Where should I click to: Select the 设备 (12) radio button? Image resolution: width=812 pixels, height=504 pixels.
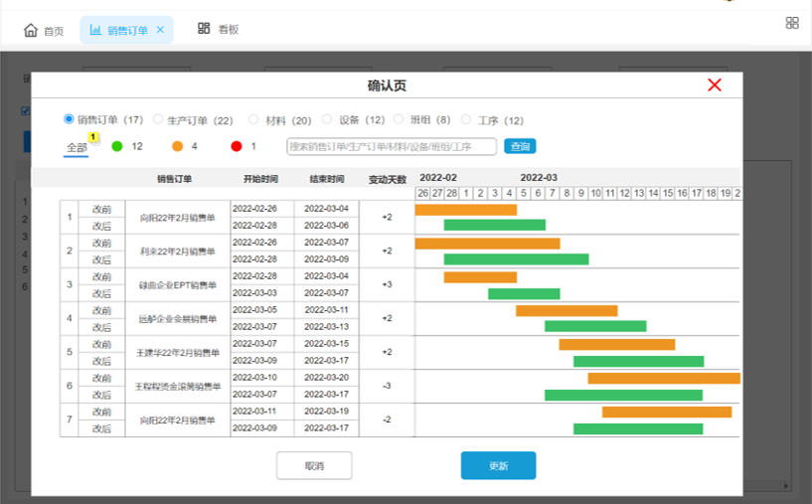click(327, 119)
